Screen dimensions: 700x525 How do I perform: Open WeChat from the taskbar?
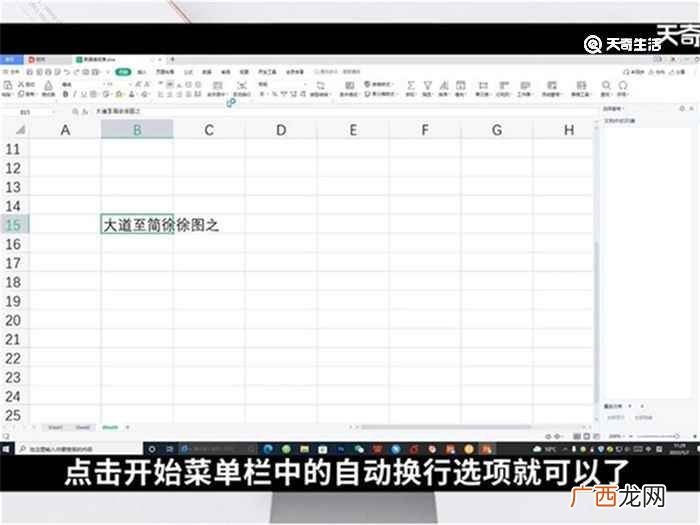tap(359, 449)
